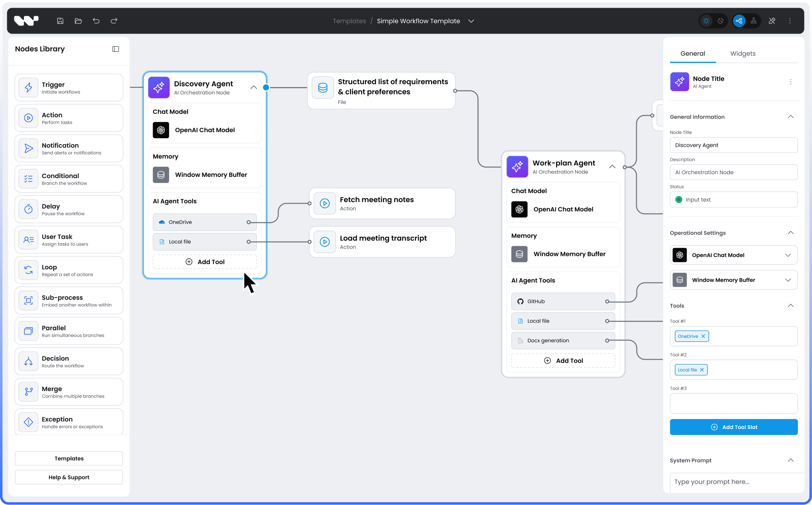This screenshot has width=812, height=505.
Task: Switch theme to dark mode
Action: point(721,21)
